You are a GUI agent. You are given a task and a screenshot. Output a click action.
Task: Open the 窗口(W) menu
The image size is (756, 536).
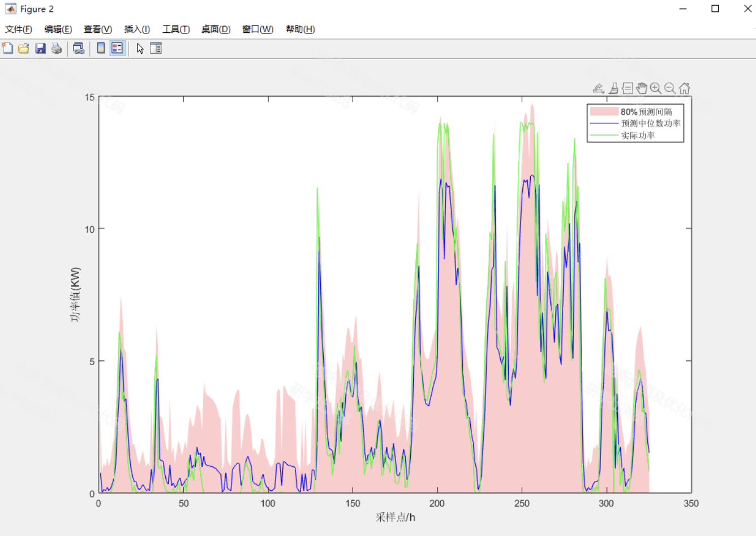pyautogui.click(x=258, y=29)
